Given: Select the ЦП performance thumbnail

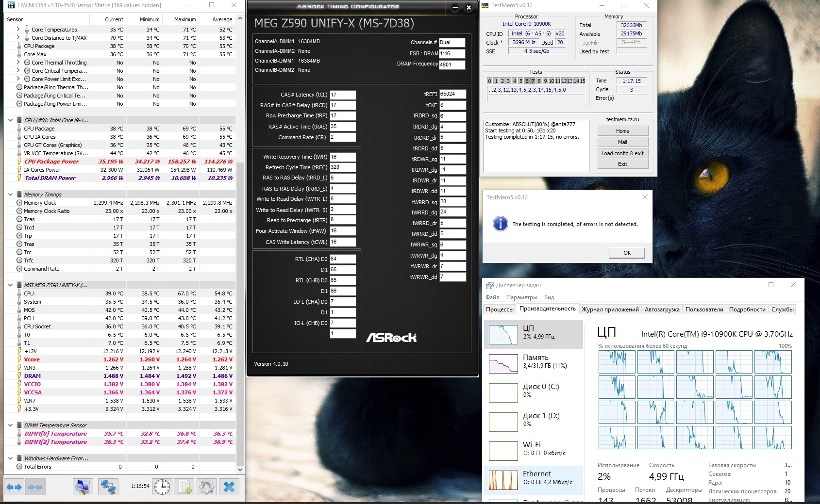Looking at the screenshot, I should click(503, 335).
